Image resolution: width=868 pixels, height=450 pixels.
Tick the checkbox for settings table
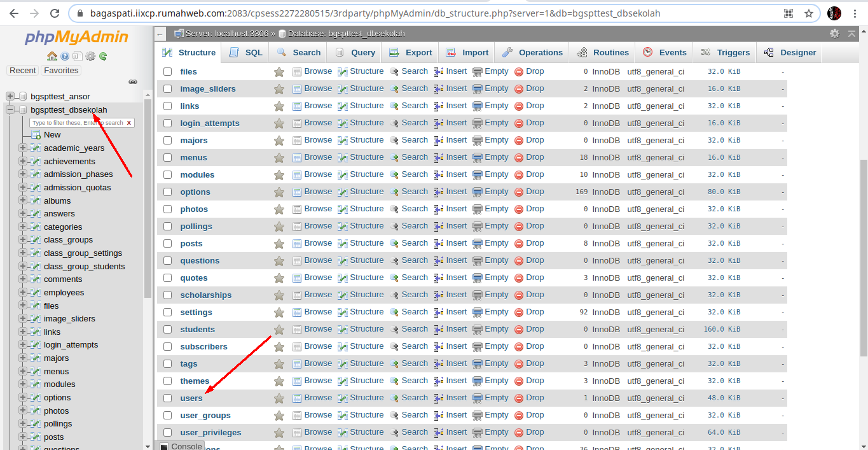(168, 313)
